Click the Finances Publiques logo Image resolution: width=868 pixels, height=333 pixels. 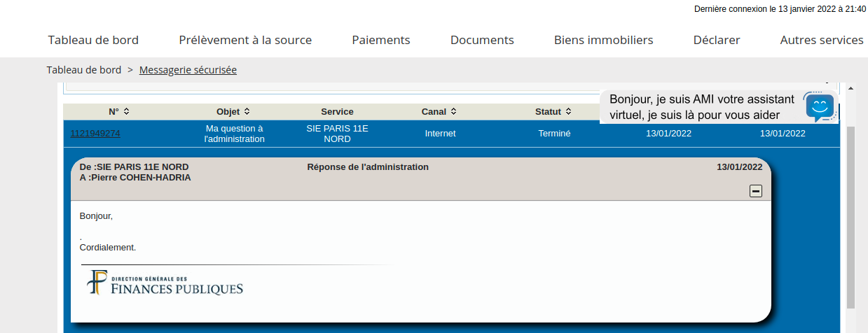pos(165,283)
